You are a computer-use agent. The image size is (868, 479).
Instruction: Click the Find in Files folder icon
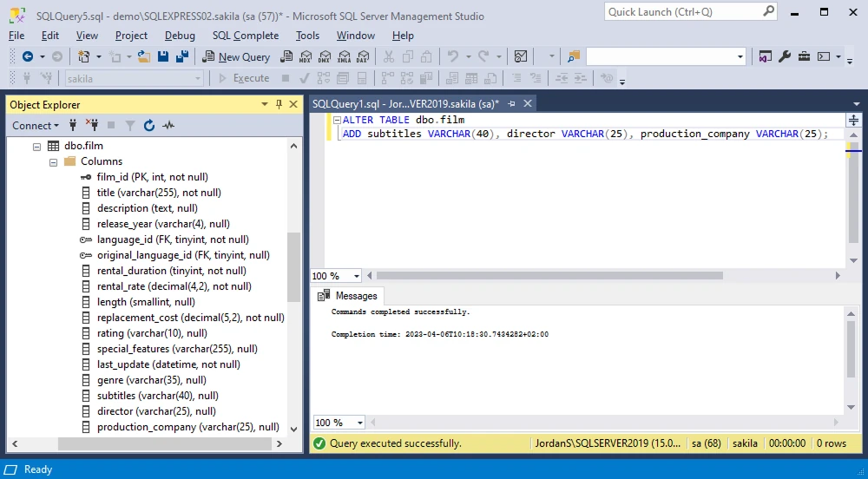coord(574,56)
